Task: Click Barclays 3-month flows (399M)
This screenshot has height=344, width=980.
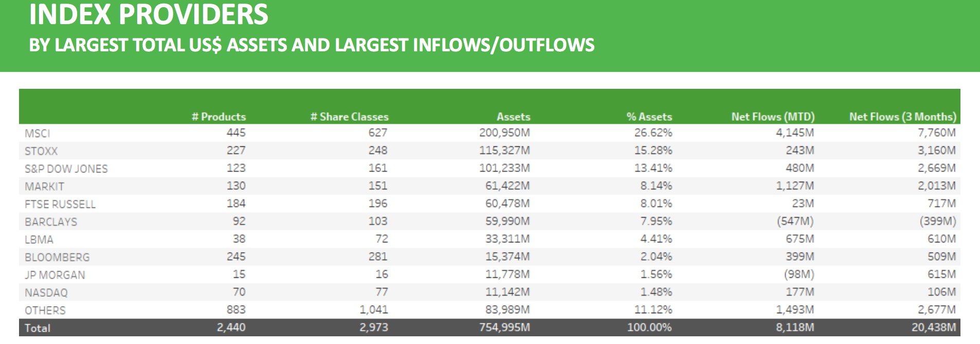Action: click(x=938, y=221)
